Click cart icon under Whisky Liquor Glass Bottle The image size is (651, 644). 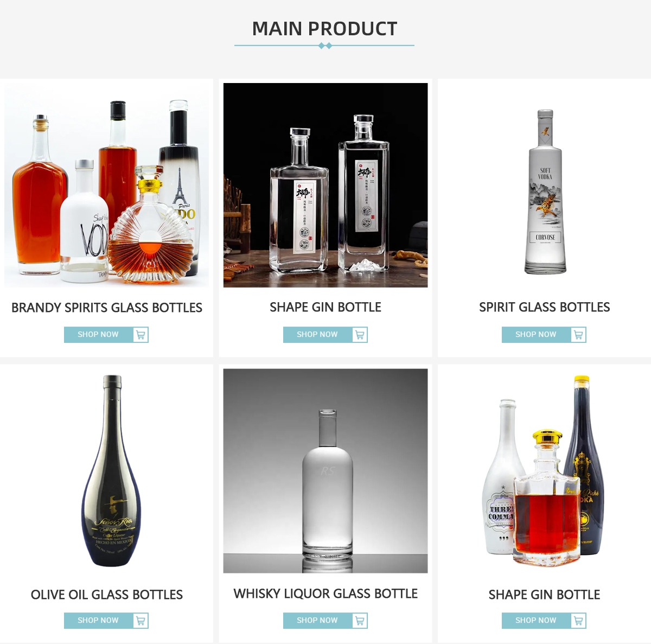(x=360, y=621)
